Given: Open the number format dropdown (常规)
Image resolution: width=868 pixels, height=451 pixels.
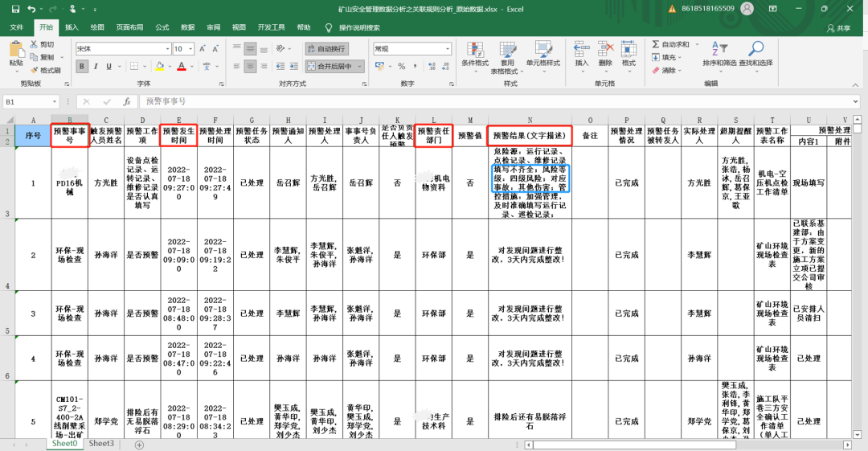Looking at the screenshot, I should tap(448, 49).
